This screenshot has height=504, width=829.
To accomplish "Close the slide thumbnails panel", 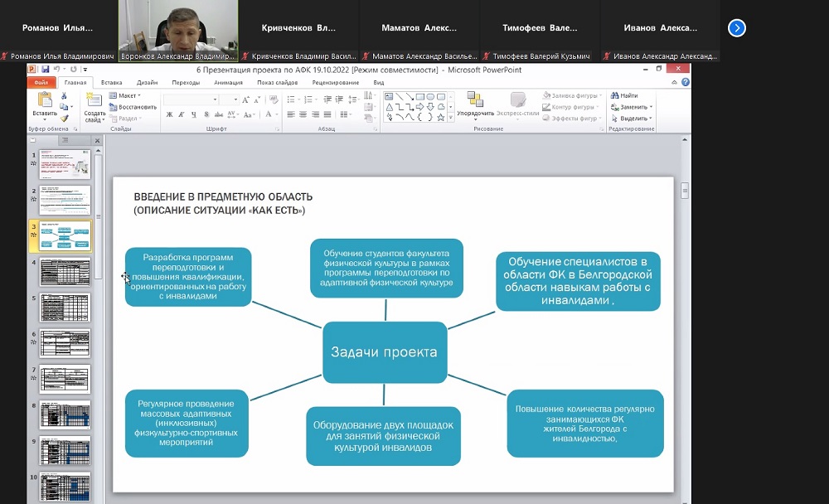I will tap(97, 141).
